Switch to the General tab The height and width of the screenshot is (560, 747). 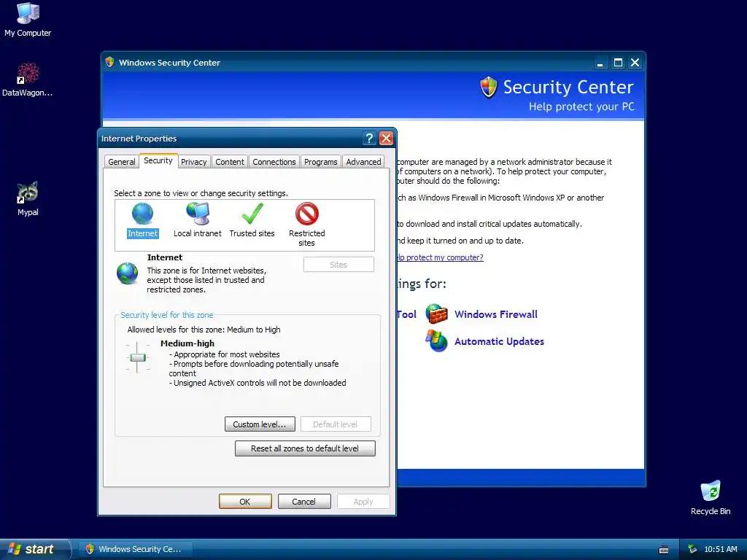(x=122, y=162)
